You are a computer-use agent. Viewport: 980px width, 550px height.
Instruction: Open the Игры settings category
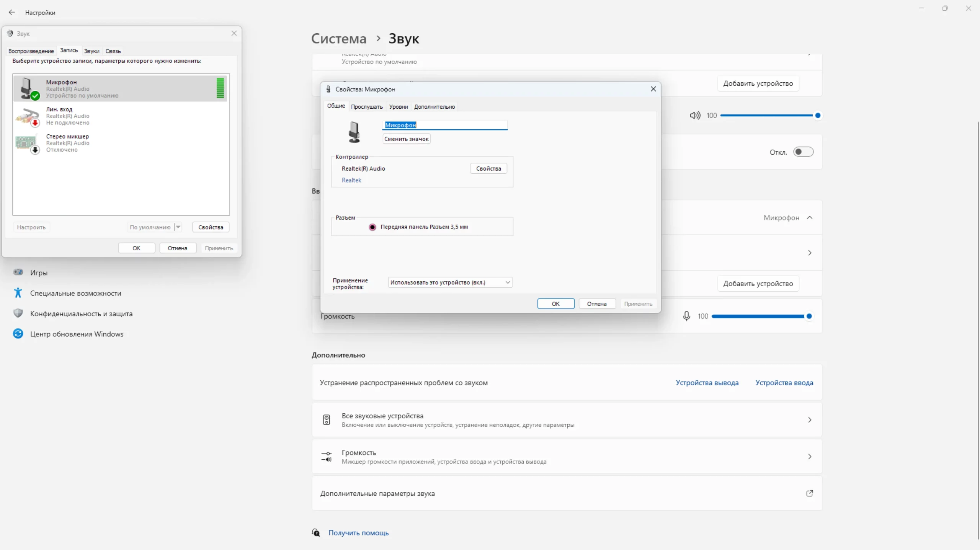tap(39, 273)
